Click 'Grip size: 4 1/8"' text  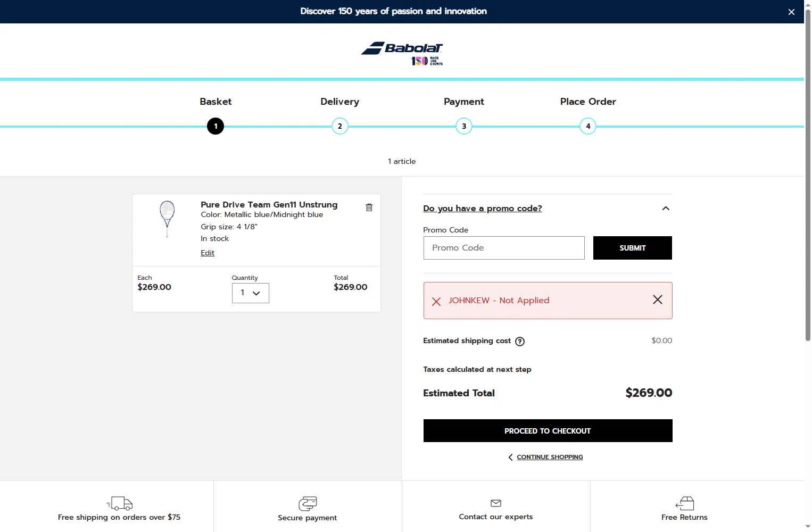(x=229, y=227)
